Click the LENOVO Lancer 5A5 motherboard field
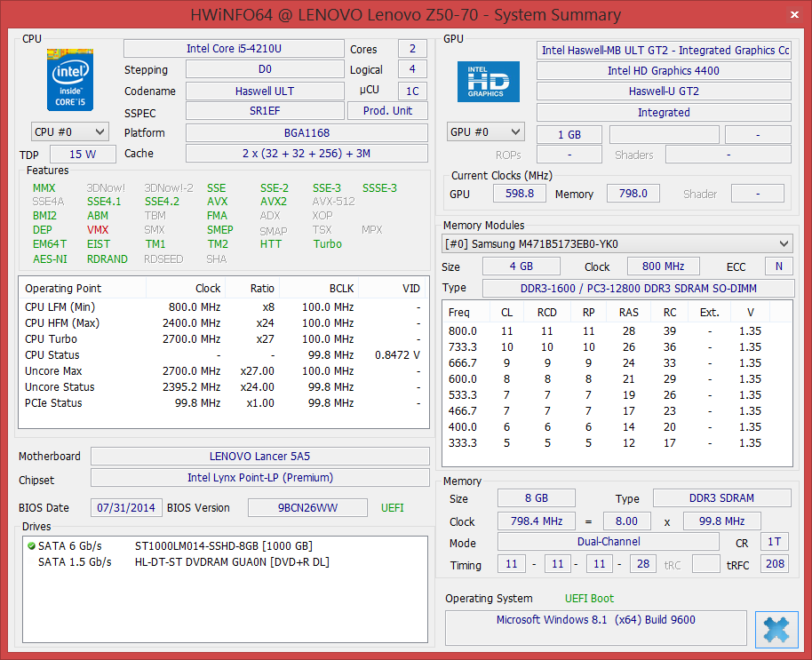The height and width of the screenshot is (660, 812). pos(259,457)
